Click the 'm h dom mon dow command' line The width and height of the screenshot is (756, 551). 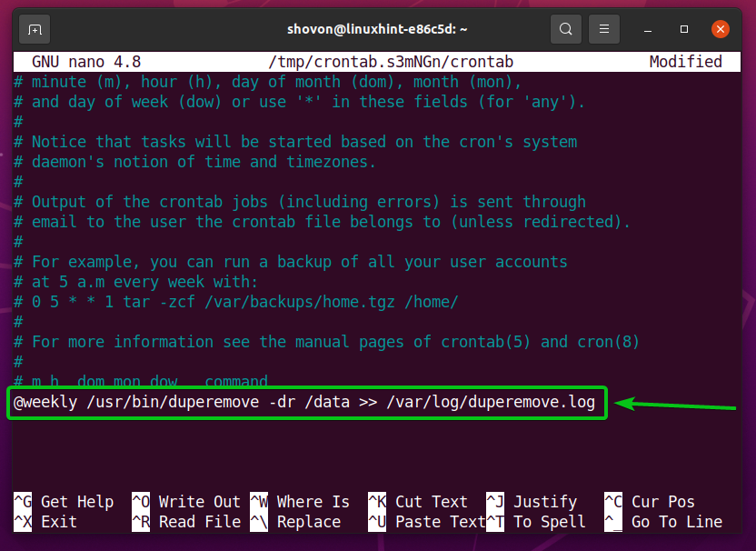tap(140, 381)
